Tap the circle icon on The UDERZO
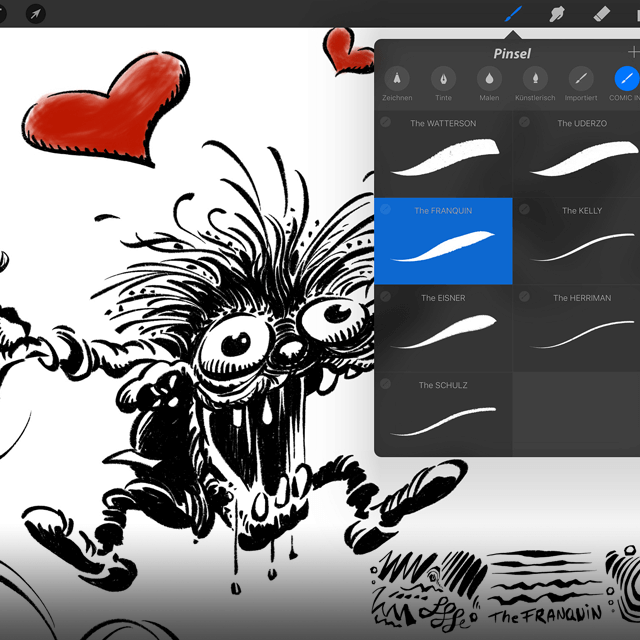 (x=524, y=122)
